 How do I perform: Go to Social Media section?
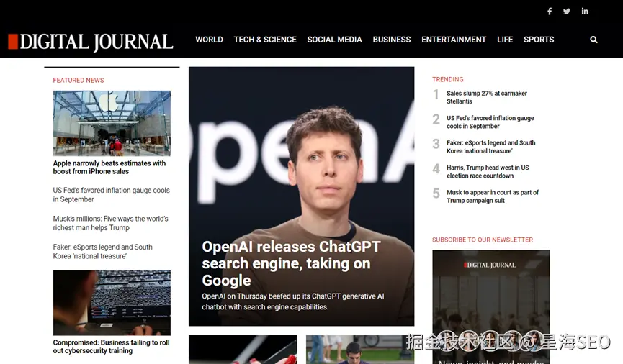pos(334,40)
